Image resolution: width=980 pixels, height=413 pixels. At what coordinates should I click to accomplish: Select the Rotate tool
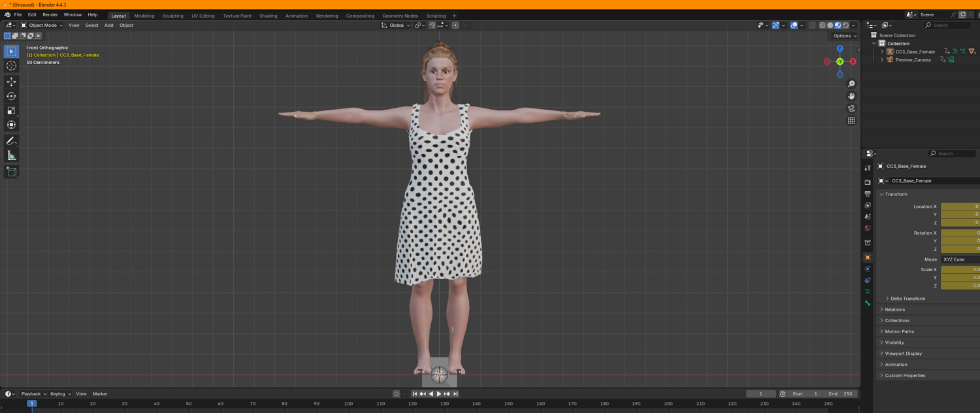tap(11, 96)
